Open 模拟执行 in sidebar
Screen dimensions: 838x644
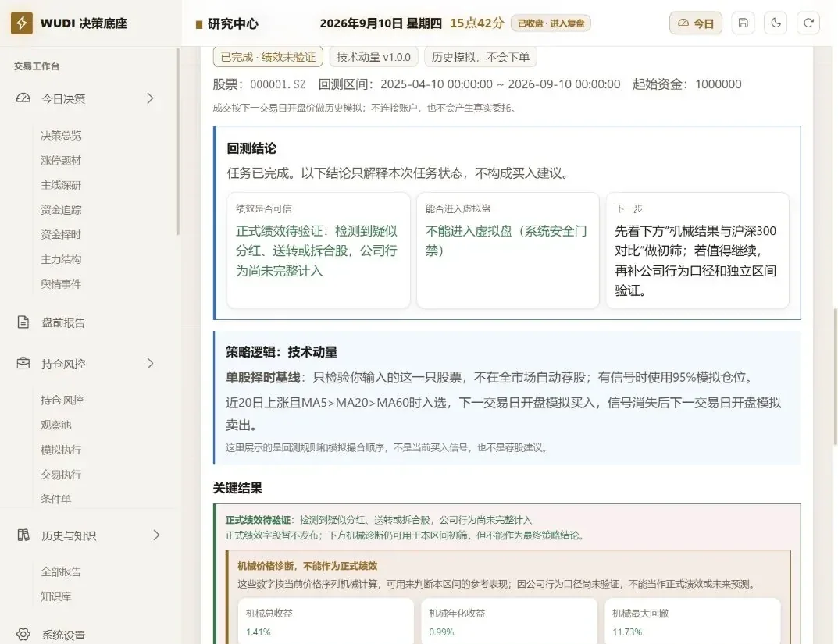click(61, 450)
